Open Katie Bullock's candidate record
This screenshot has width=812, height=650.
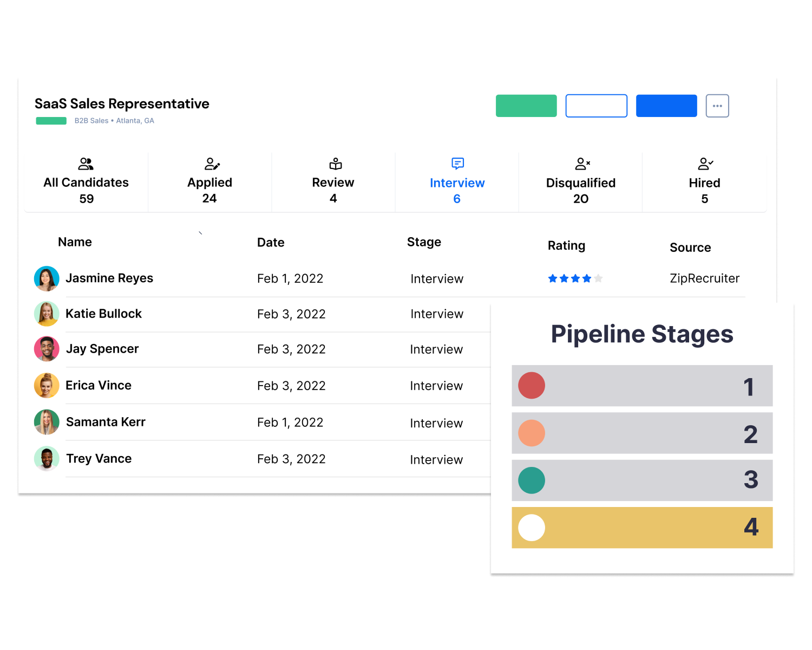(x=103, y=313)
